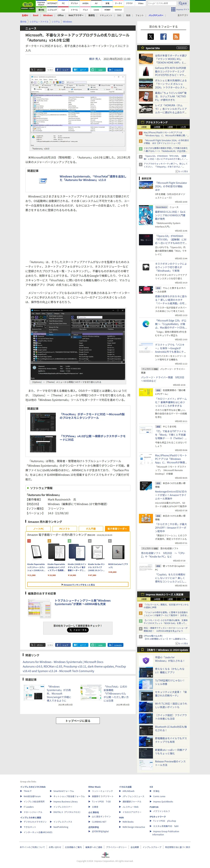This screenshot has width=210, height=868.
Task: Click the note button below the follow box
Action: [x=98, y=645]
